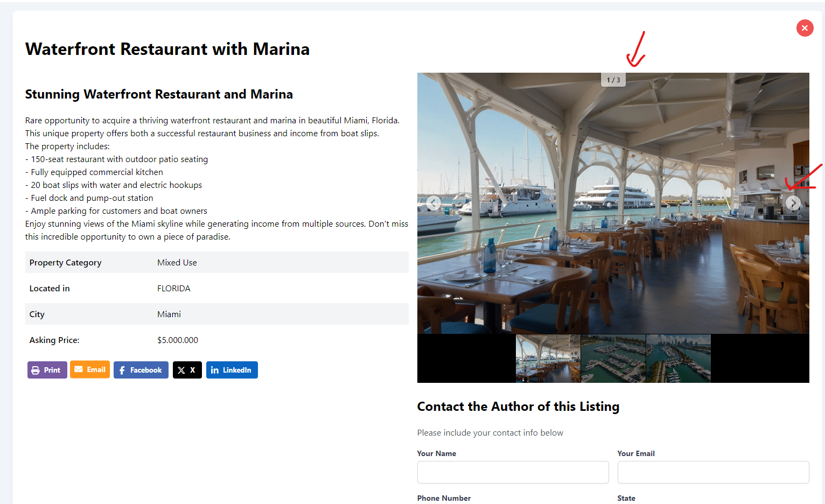Viewport: 825px width, 504px height.
Task: Advance to next gallery image arrow
Action: pyautogui.click(x=793, y=203)
